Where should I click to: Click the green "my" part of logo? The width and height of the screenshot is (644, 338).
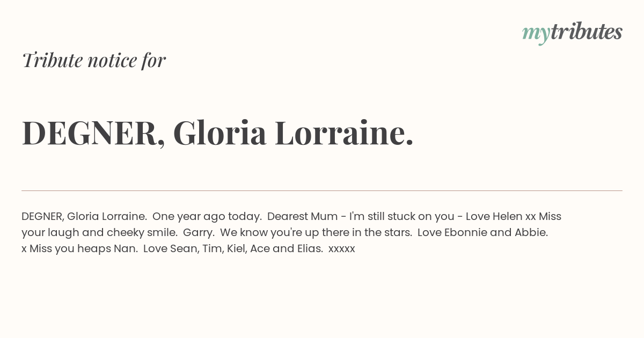[536, 35]
